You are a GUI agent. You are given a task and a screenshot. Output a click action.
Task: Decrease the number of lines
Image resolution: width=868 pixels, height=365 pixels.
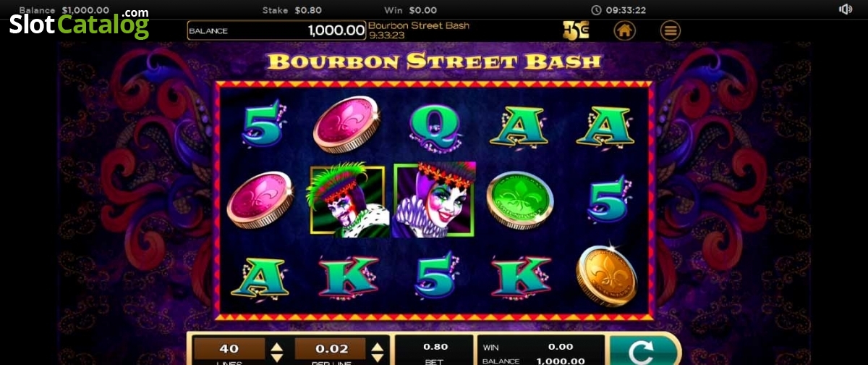point(276,356)
